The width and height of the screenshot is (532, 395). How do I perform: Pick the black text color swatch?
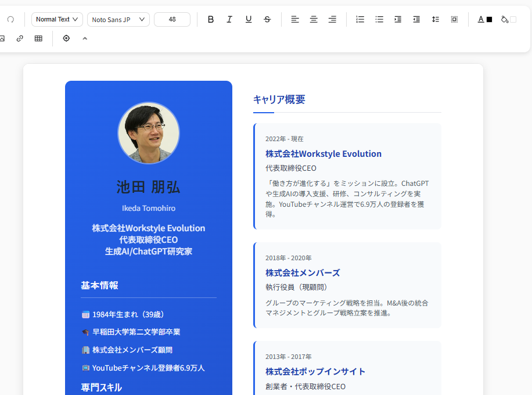(489, 20)
